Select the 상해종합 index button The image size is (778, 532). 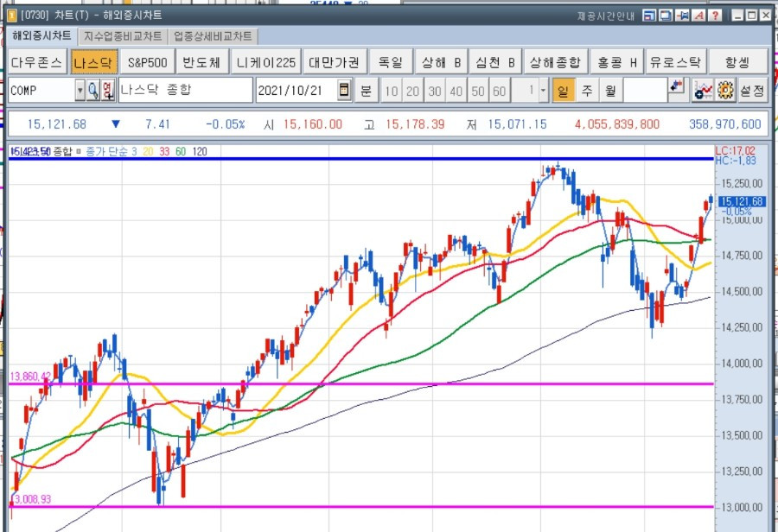click(x=555, y=62)
